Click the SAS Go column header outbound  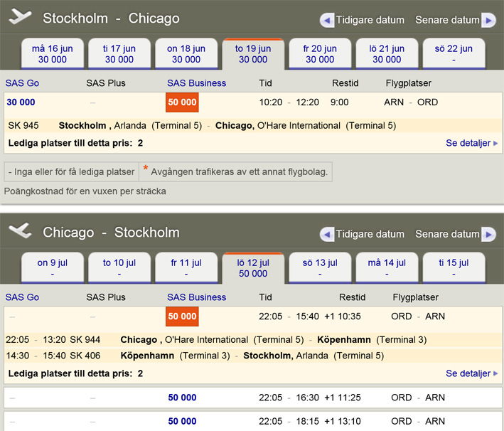[x=22, y=83]
